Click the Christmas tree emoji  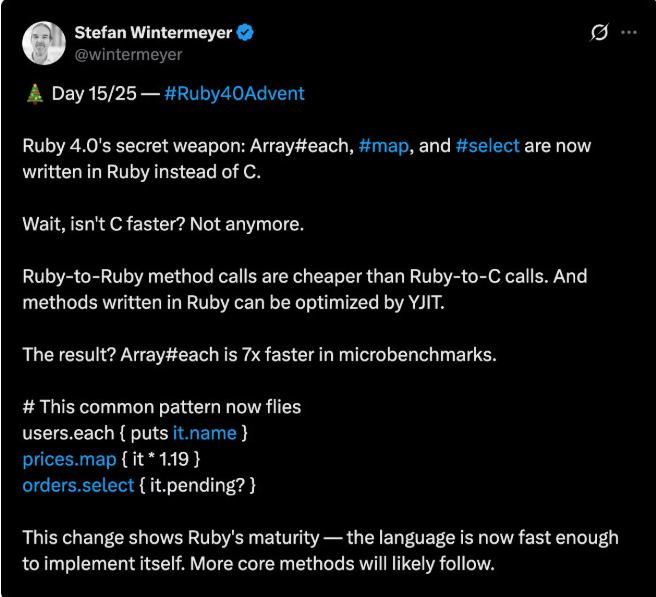click(x=33, y=94)
